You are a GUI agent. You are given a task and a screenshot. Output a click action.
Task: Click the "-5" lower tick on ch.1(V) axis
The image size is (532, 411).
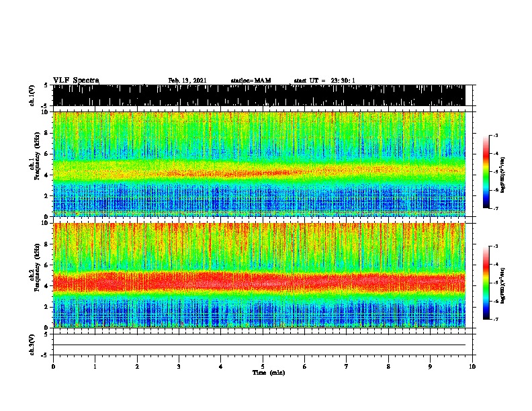click(x=45, y=106)
